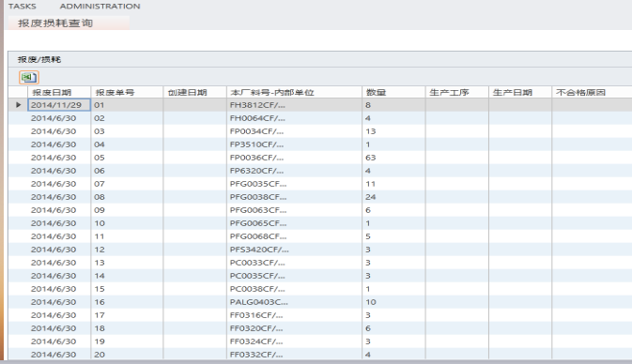Open the TASKS menu
This screenshot has width=632, height=364.
coord(23,6)
